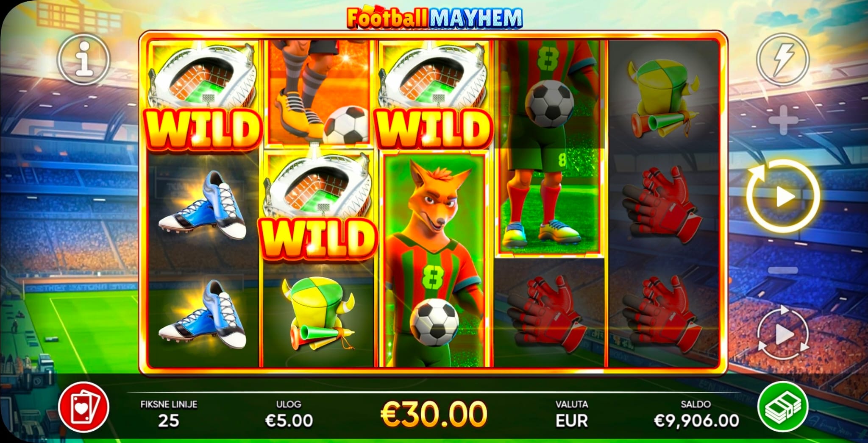
Task: Click the Football Mayhem logo
Action: [x=434, y=17]
